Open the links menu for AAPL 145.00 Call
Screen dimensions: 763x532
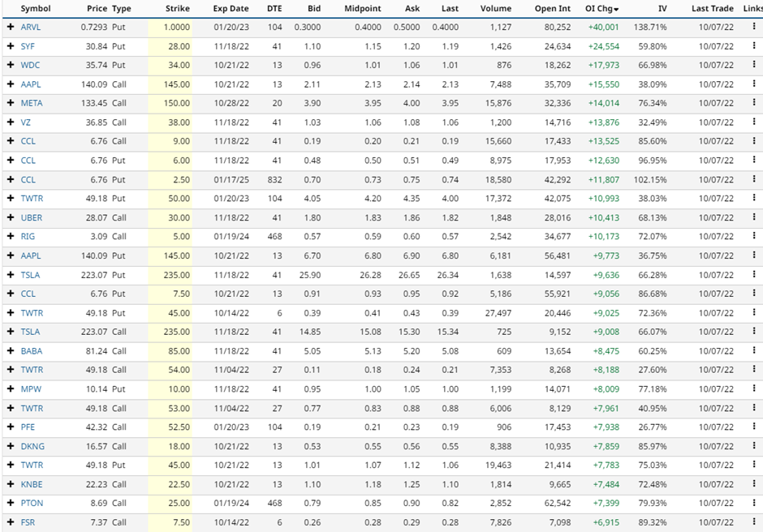754,84
